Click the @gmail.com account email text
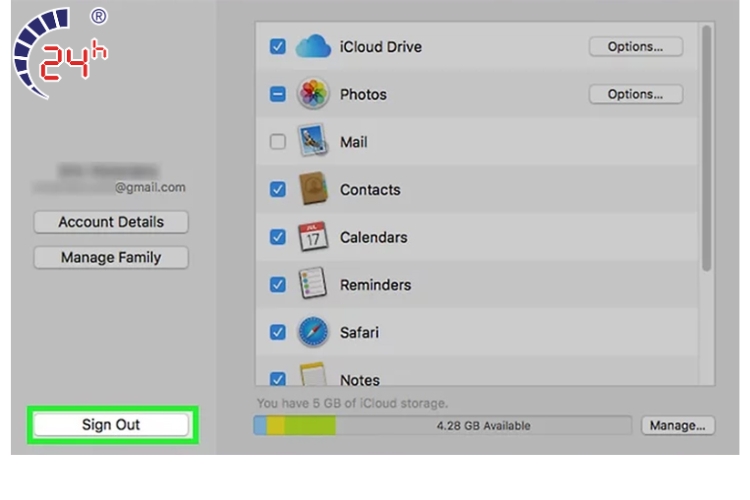 [x=150, y=188]
